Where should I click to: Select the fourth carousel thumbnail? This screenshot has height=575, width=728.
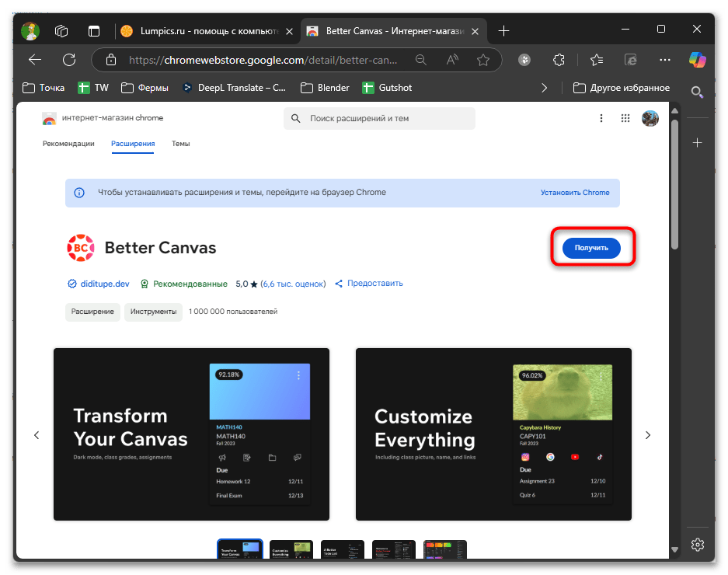[x=393, y=549]
